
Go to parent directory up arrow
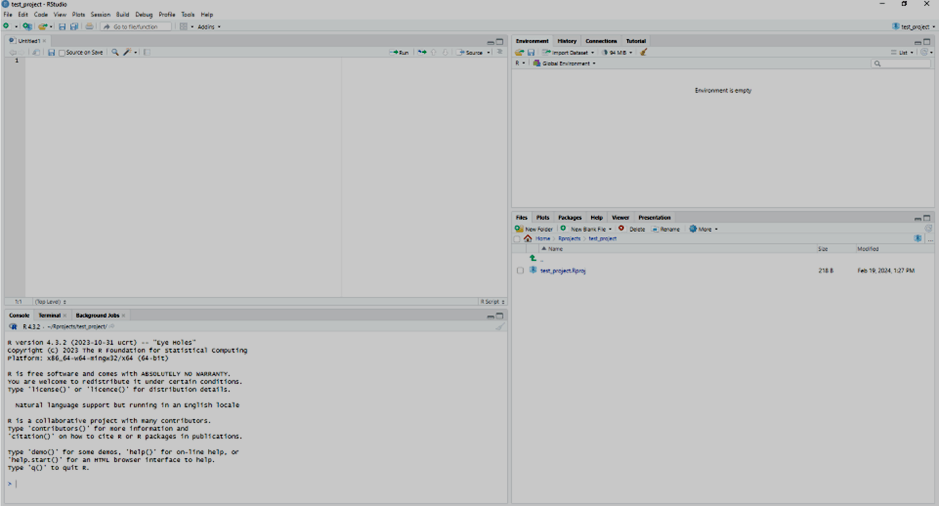coord(533,258)
